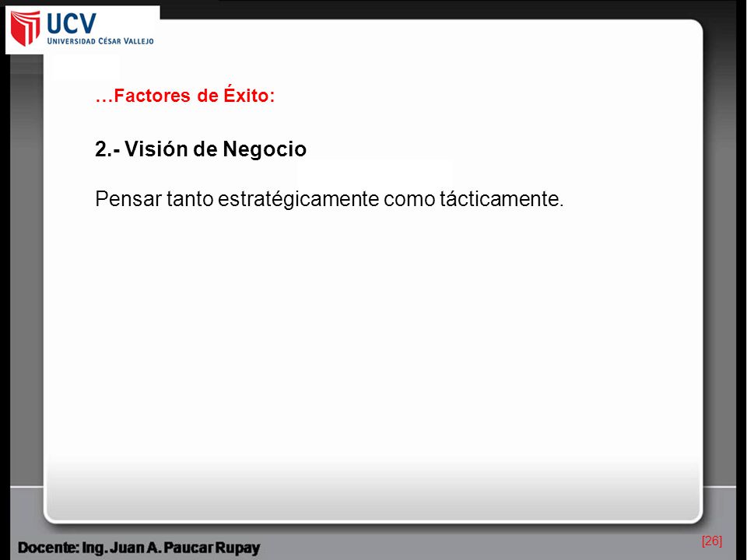Click the sentence 'Pensar tanto estratégicamente como tácticamente.'
This screenshot has height=560, width=747.
click(x=329, y=199)
